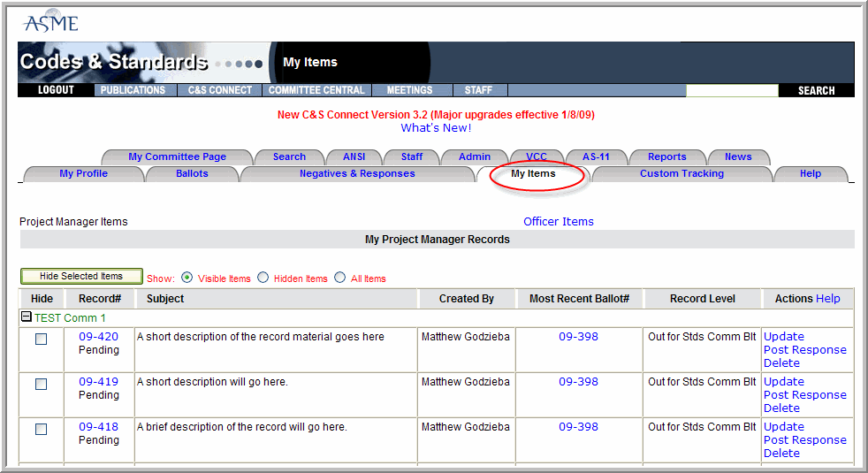This screenshot has width=868, height=473.
Task: Click 'A short description will go here.' subject
Action: (x=212, y=382)
